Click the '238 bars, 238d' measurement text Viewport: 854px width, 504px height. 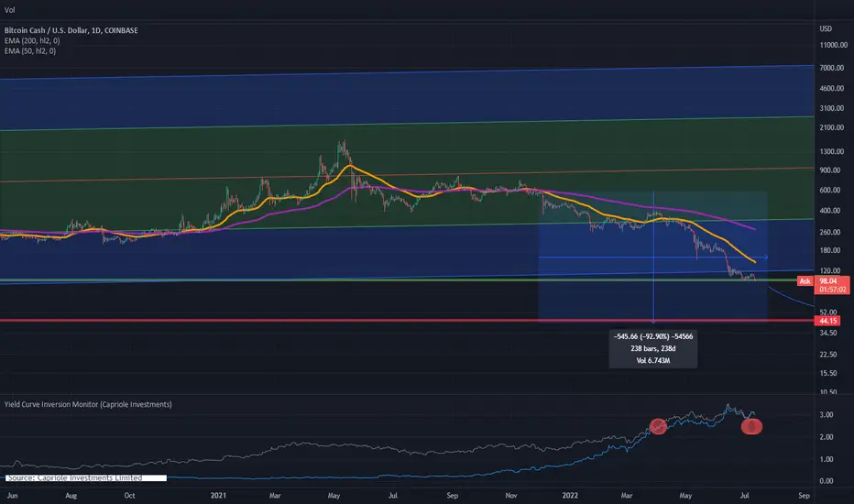(653, 349)
